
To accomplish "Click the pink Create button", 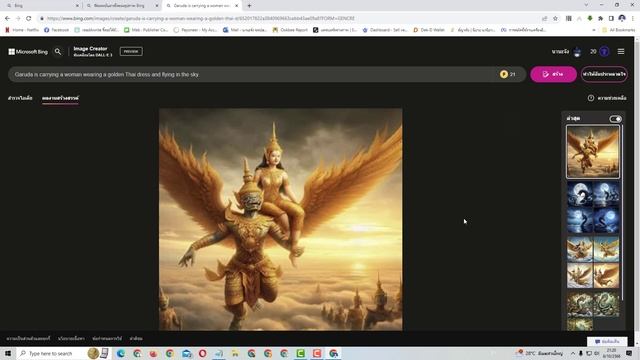I will coord(553,74).
